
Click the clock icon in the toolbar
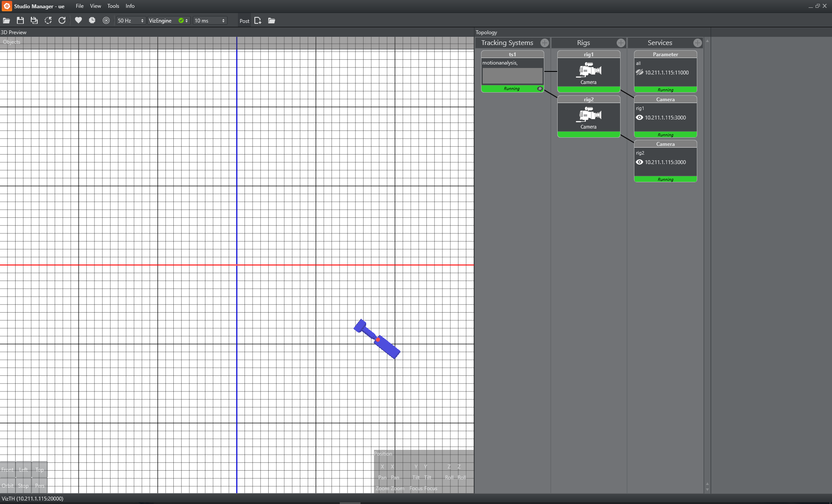[92, 20]
